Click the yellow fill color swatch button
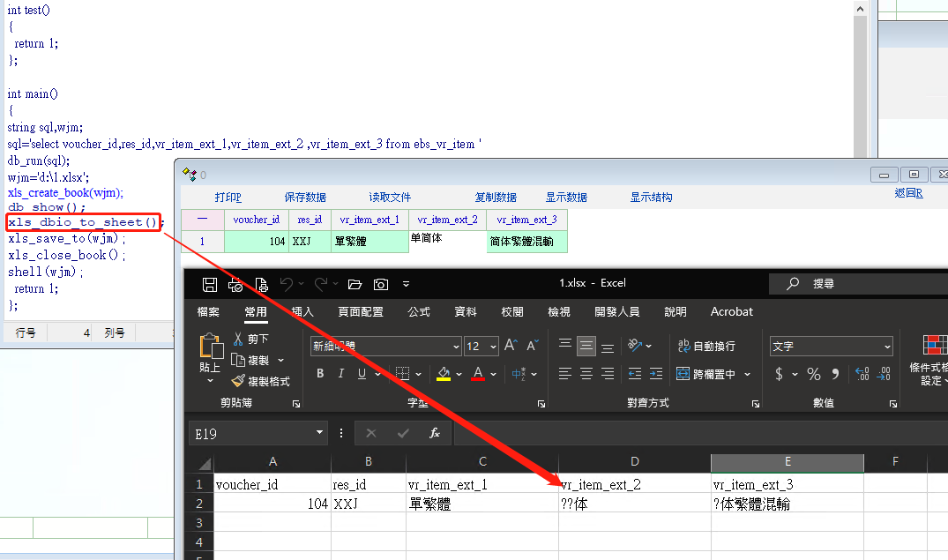Screen dimensions: 948x560 click(x=444, y=374)
